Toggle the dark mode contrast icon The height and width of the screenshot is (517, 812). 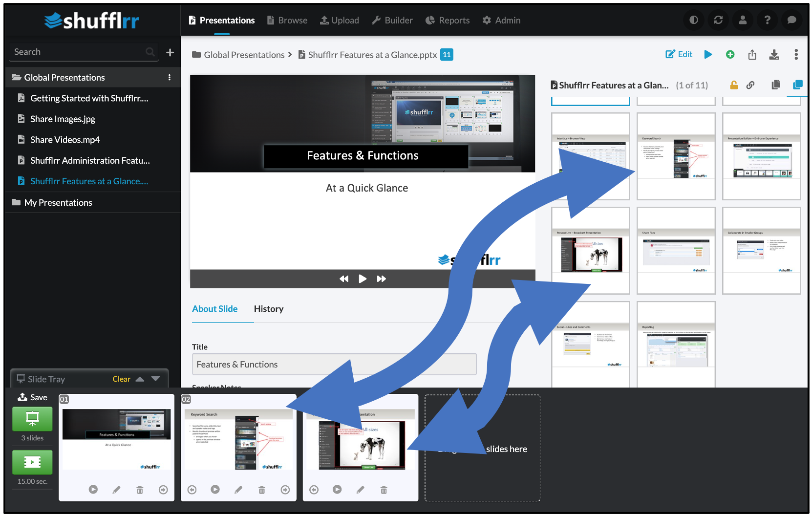coord(693,20)
